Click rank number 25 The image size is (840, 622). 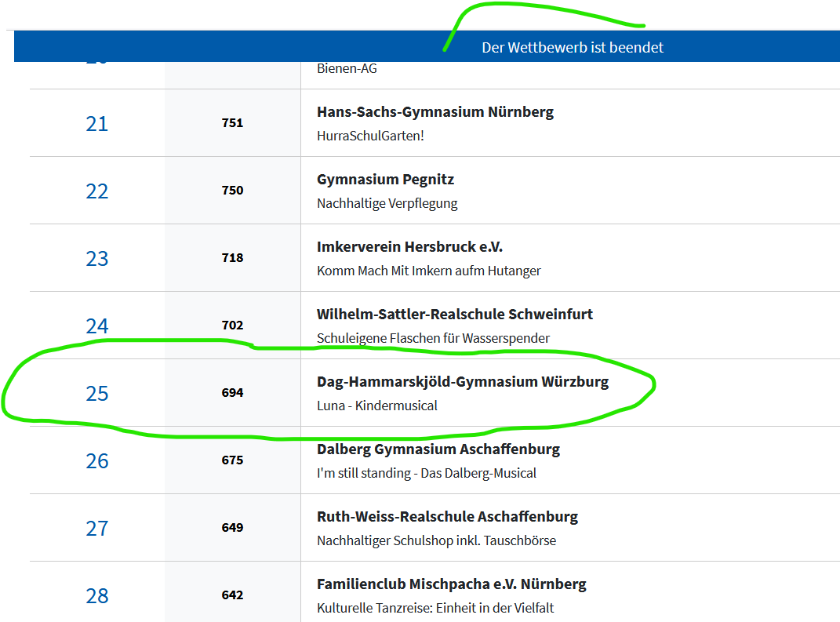point(96,393)
